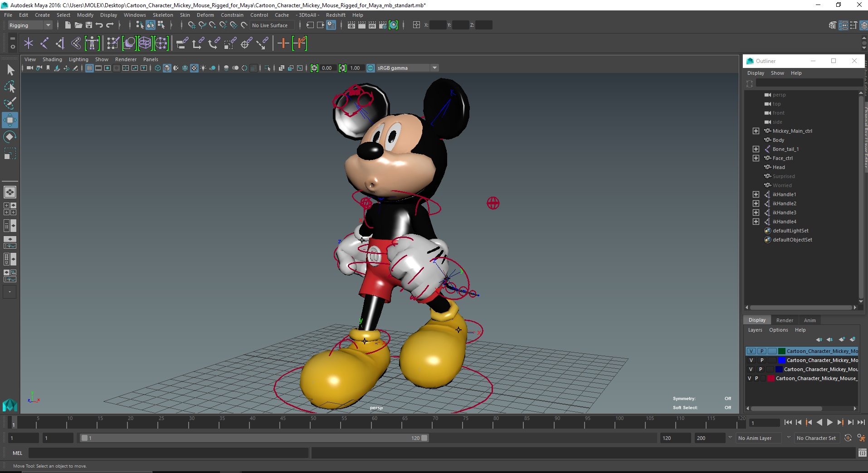The image size is (868, 473).
Task: Click the playback end time field 120
Action: pyautogui.click(x=675, y=438)
